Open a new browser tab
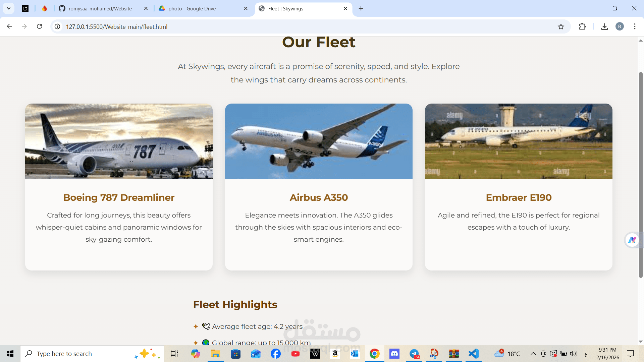This screenshot has width=644, height=362. coord(361,8)
